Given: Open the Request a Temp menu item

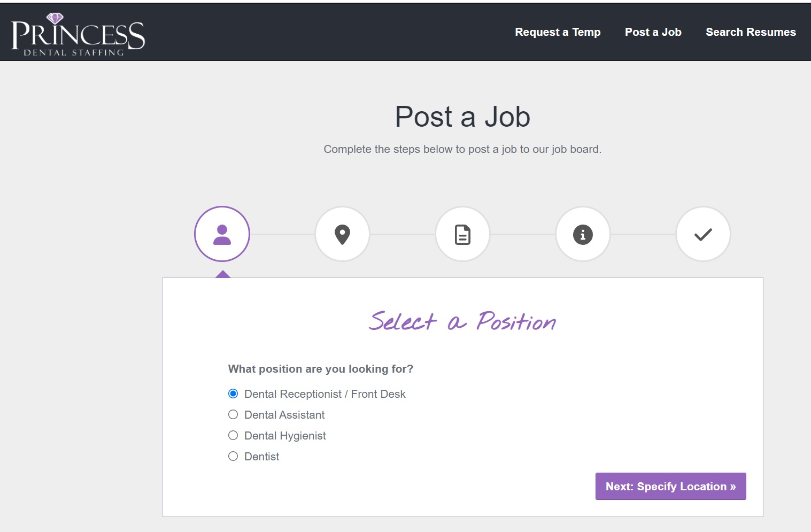Looking at the screenshot, I should tap(558, 32).
